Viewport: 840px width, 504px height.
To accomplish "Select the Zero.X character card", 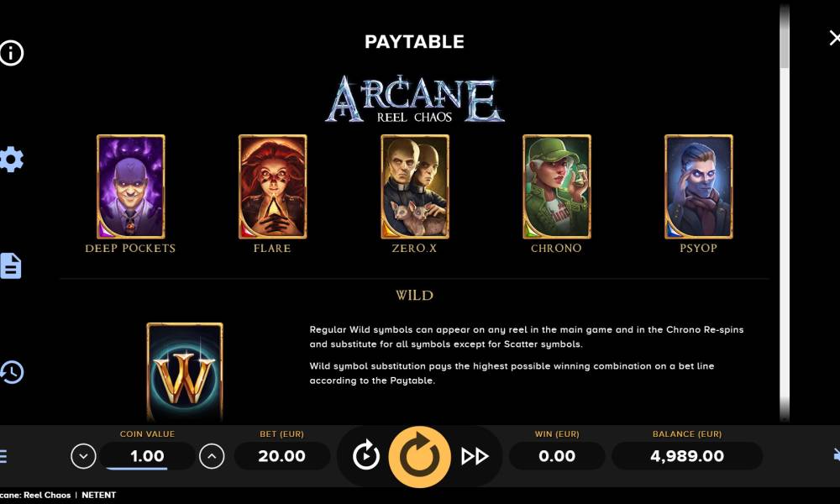I will point(415,186).
